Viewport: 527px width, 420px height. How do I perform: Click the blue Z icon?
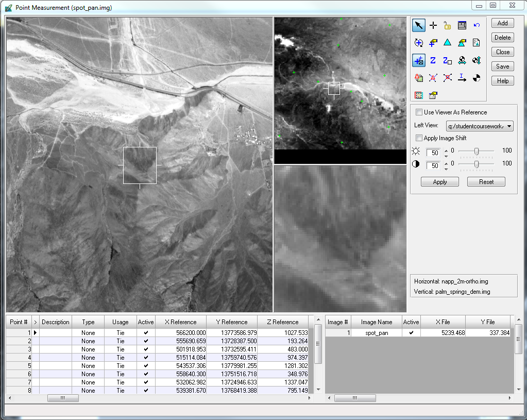[x=433, y=60]
